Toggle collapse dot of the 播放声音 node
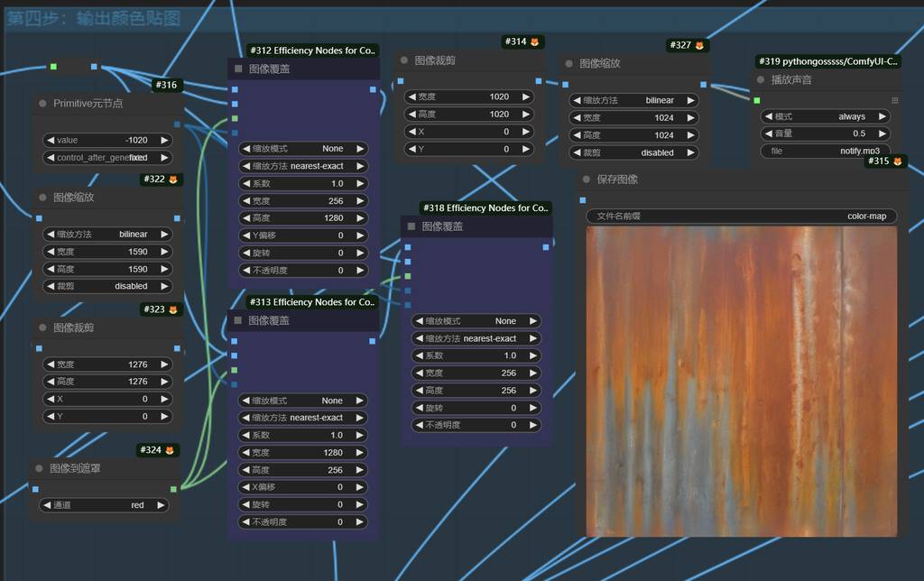Image resolution: width=924 pixels, height=581 pixels. (x=761, y=80)
